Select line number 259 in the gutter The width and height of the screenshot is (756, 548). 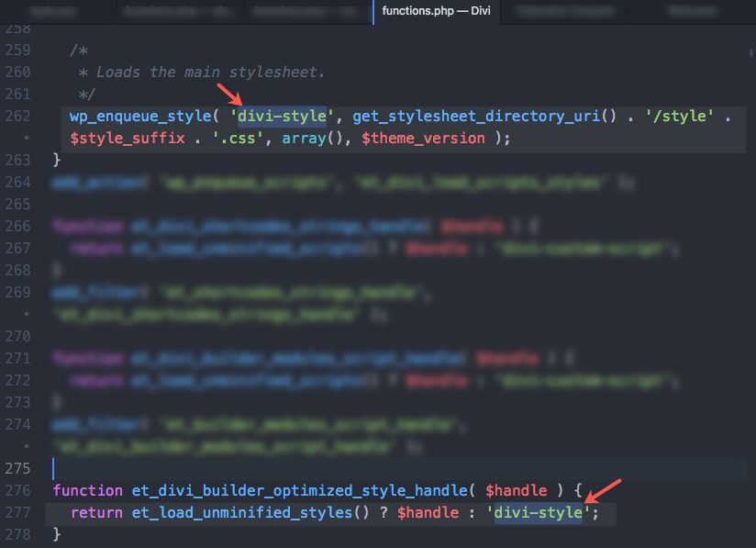click(17, 50)
